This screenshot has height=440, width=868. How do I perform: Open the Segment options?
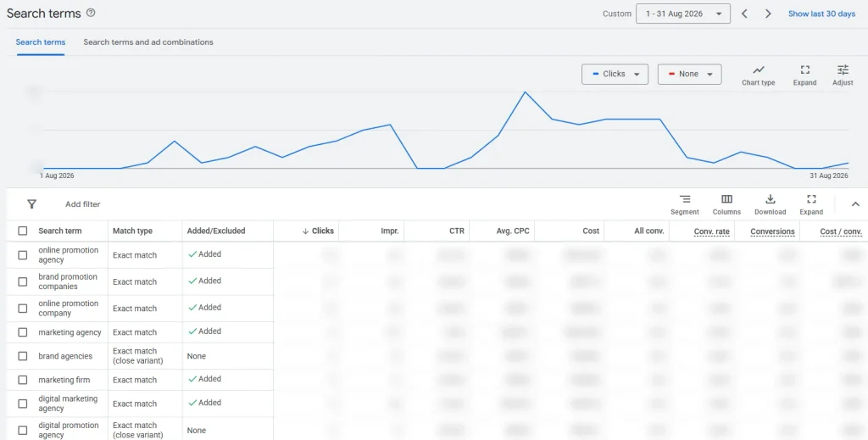(x=685, y=204)
